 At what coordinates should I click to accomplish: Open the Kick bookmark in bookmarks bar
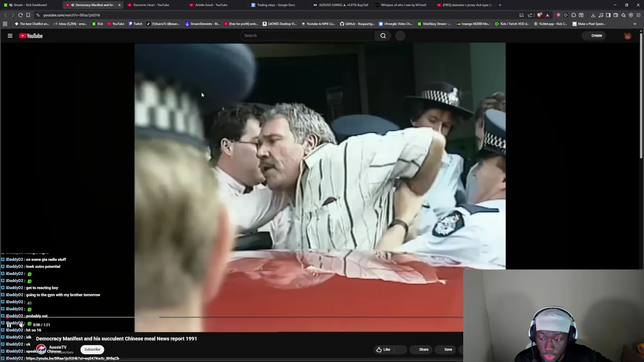[x=98, y=24]
